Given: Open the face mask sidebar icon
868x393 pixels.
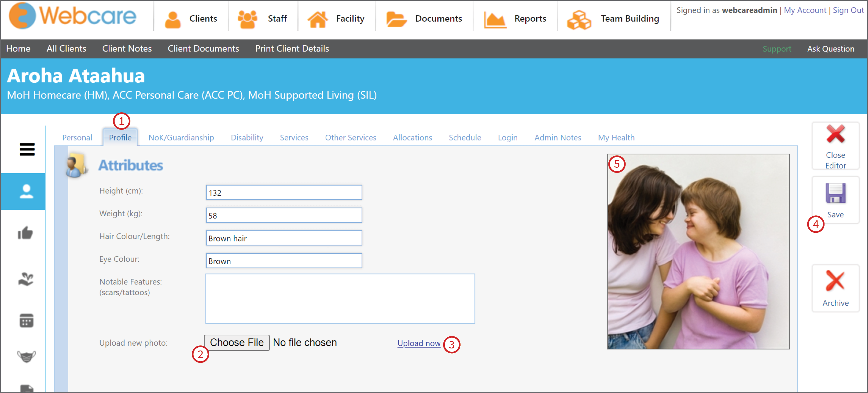Looking at the screenshot, I should coord(26,356).
